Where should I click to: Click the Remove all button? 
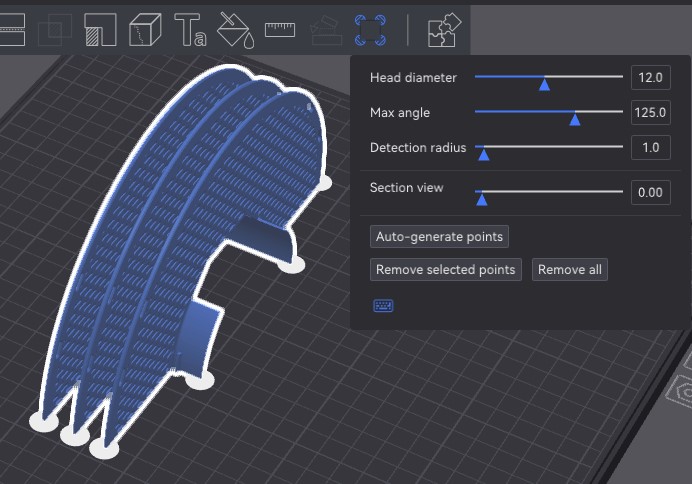coord(569,270)
